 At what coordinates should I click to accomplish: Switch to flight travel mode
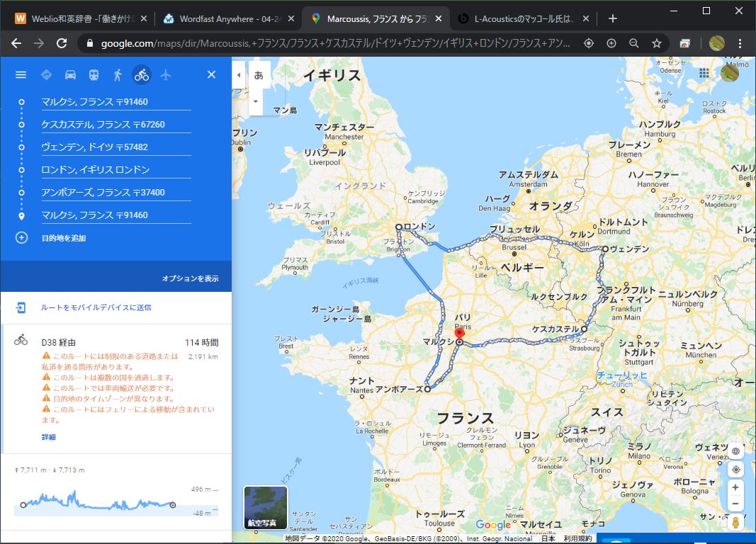165,74
